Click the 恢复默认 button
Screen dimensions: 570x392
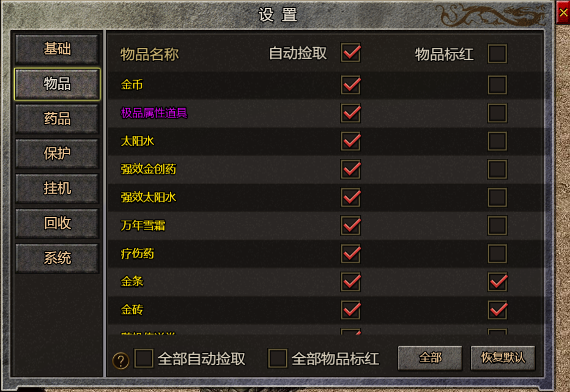click(503, 358)
